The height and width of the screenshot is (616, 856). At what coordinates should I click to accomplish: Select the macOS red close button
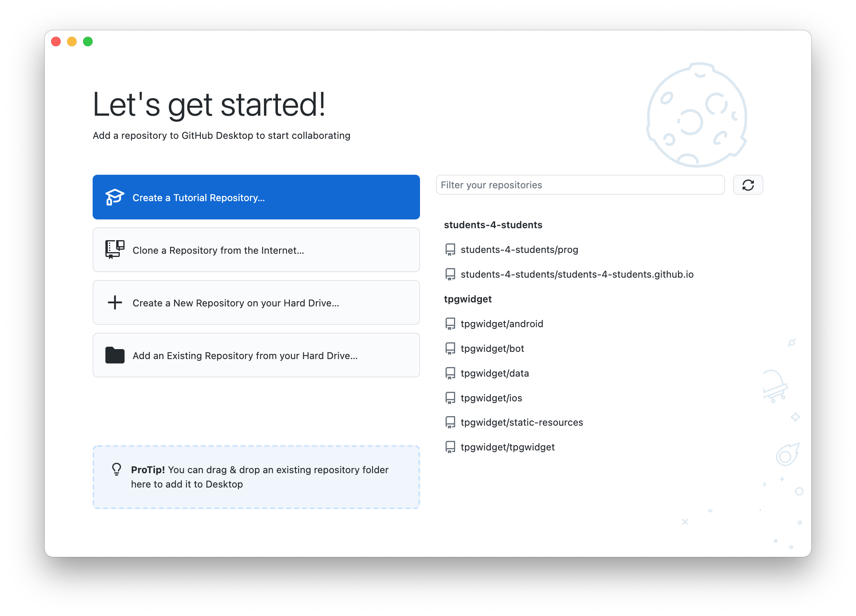point(66,41)
